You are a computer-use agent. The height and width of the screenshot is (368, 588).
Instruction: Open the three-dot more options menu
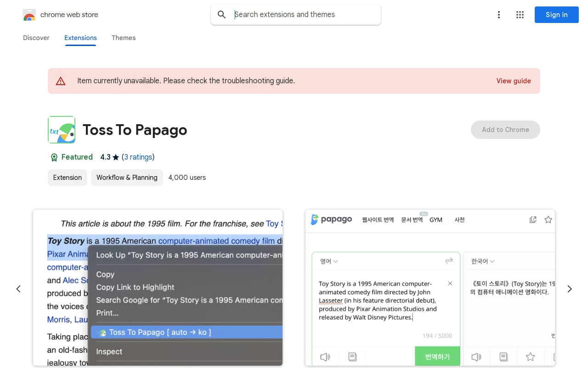tap(498, 15)
